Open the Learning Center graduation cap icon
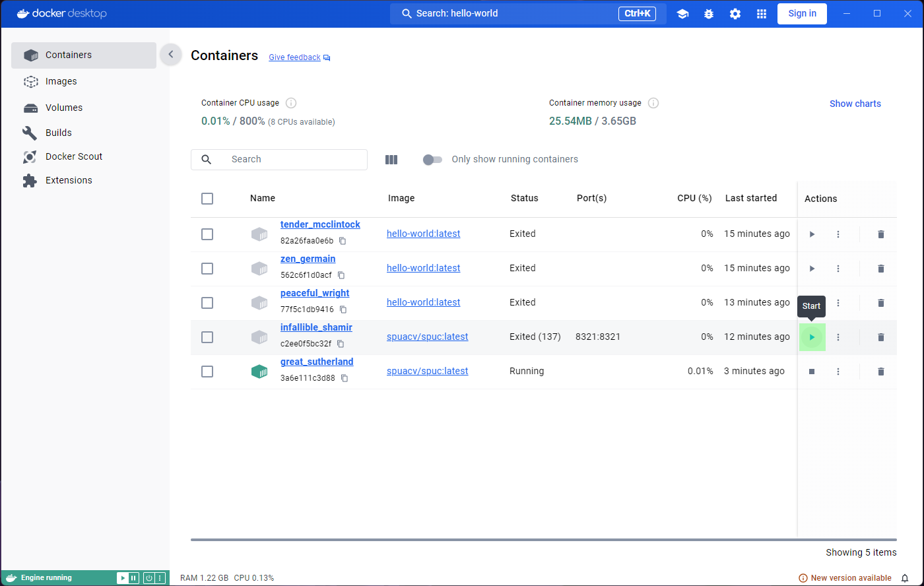The height and width of the screenshot is (586, 924). 682,13
